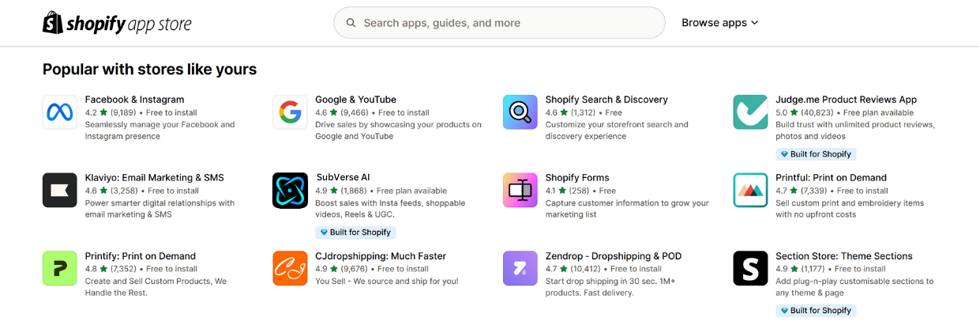Open the Facebook & Instagram Meta icon
The image size is (980, 329).
point(60,112)
